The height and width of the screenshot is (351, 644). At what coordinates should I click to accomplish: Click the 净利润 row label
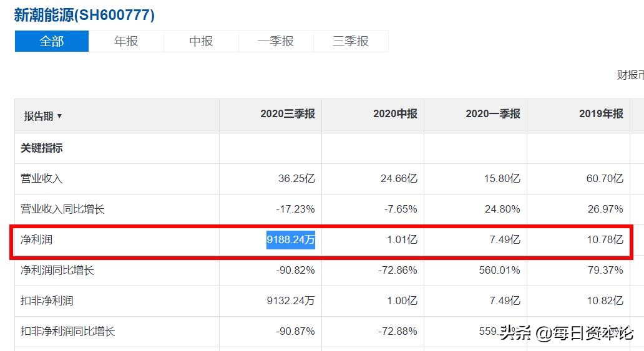(37, 240)
